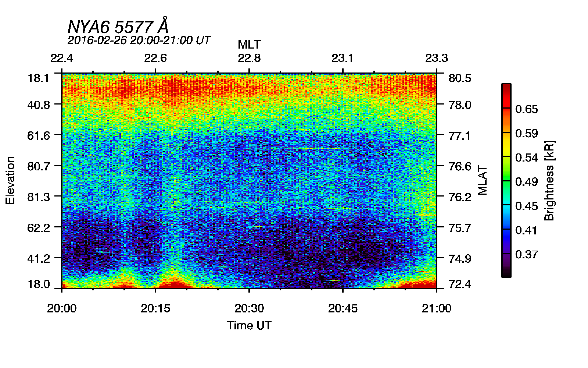Click the keogram heatmap plot area
Viewport: 588px width, 368px height.
249,180
